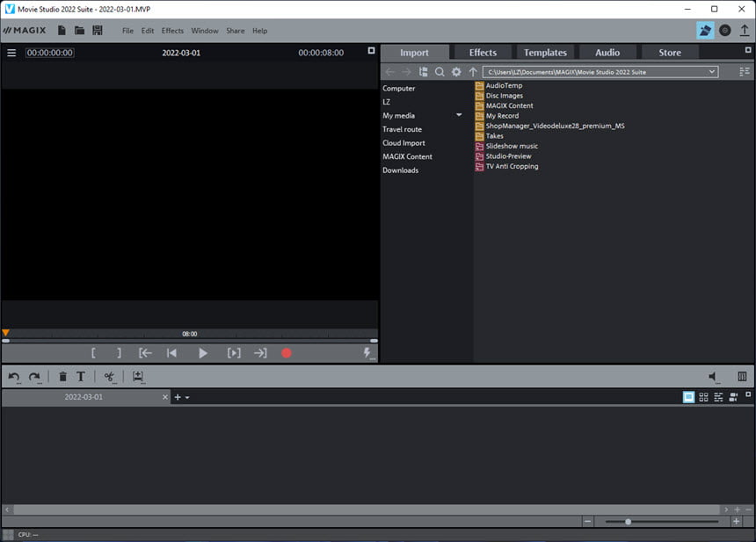Switch to multicam mode view

pos(733,397)
